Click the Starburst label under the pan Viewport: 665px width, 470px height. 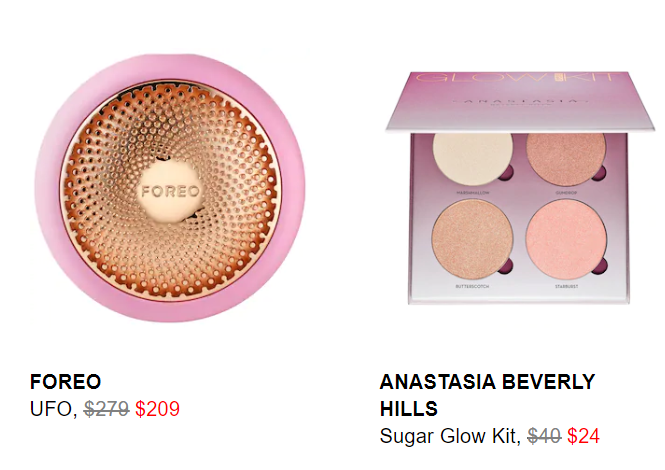tap(566, 286)
